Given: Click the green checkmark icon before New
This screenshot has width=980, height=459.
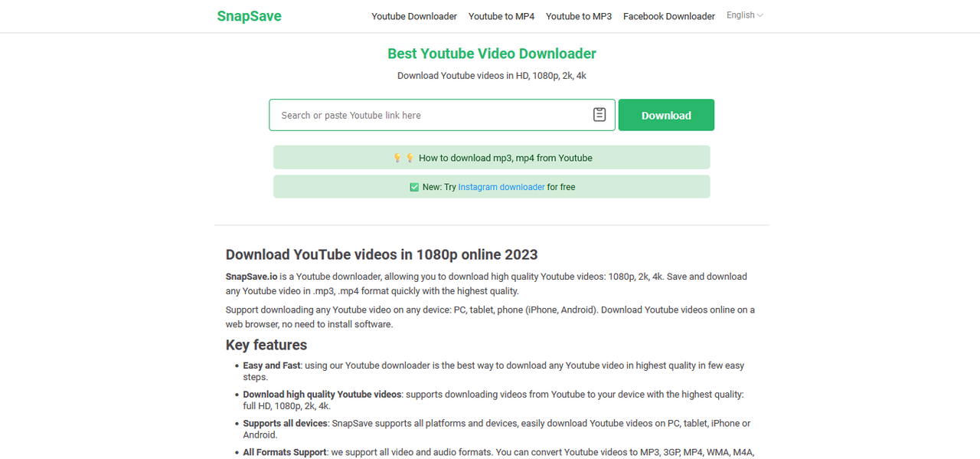Looking at the screenshot, I should pos(414,187).
